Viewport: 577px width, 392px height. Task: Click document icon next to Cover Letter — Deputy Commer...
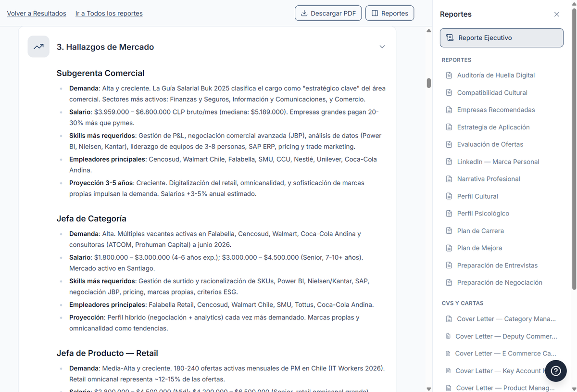tap(448, 336)
